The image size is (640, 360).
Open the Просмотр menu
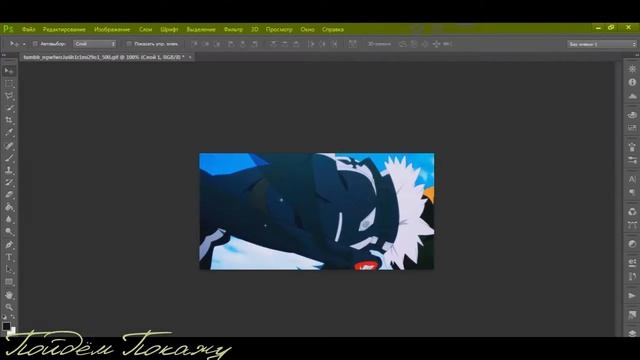click(279, 29)
